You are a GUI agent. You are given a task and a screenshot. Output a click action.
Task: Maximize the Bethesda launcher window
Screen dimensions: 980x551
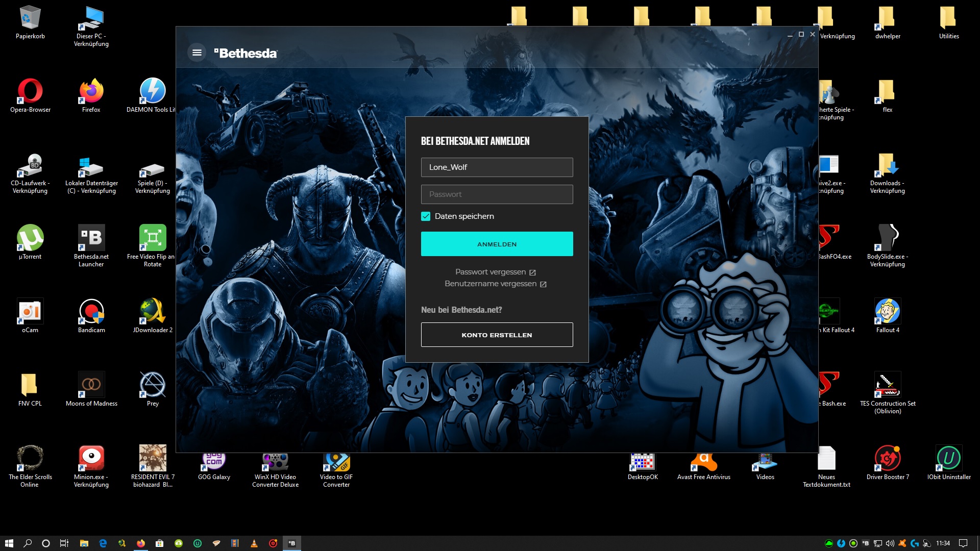[801, 34]
